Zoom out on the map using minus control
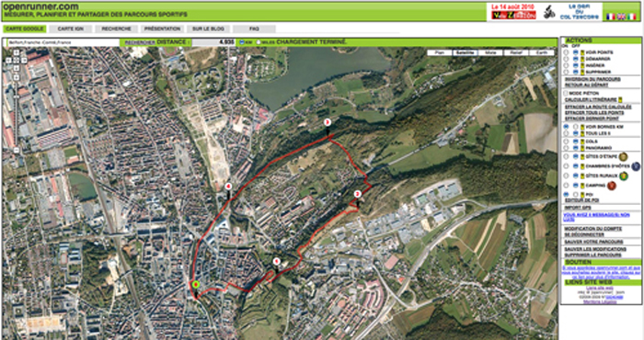 17,151
